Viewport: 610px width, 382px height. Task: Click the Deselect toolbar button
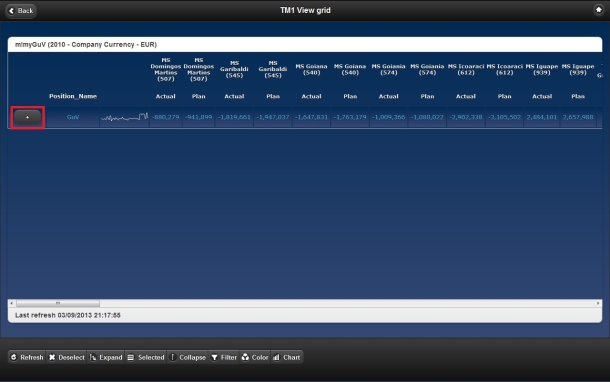[x=67, y=357]
